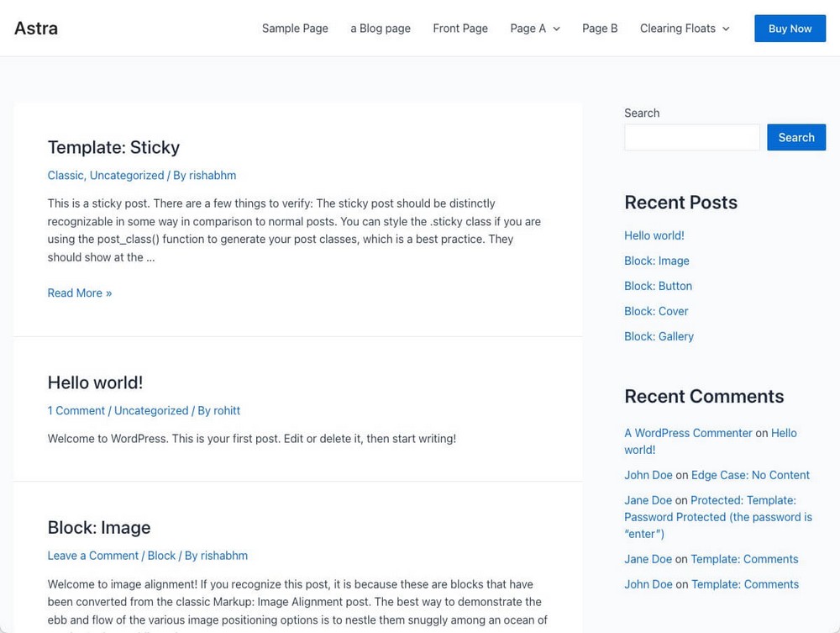Image resolution: width=840 pixels, height=633 pixels.
Task: Open Uncategorized category under Template: Sticky
Action: [x=127, y=175]
